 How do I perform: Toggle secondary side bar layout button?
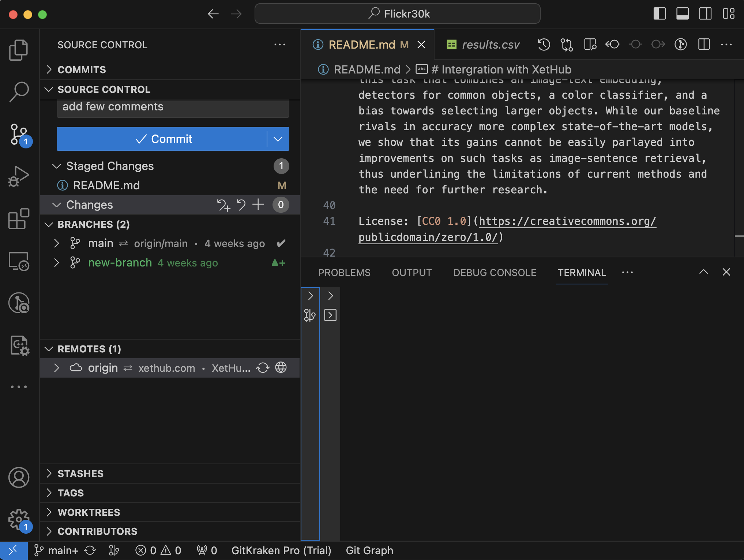tap(705, 14)
